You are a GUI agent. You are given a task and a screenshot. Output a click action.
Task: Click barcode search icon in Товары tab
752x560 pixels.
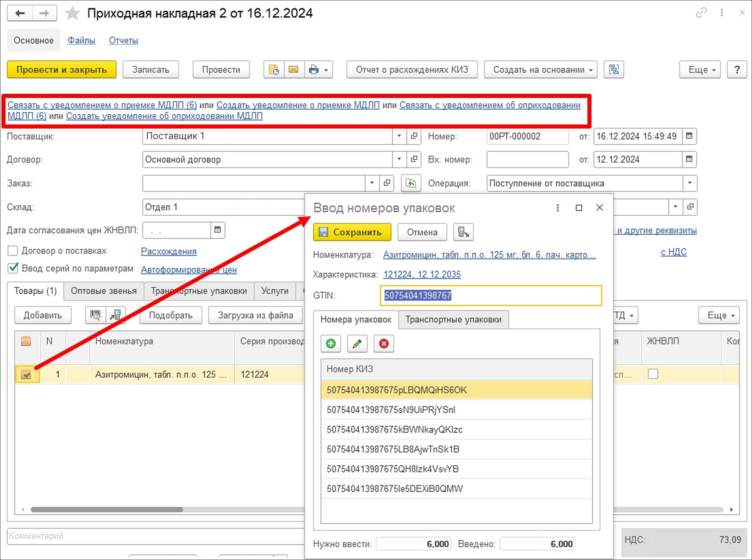[96, 315]
